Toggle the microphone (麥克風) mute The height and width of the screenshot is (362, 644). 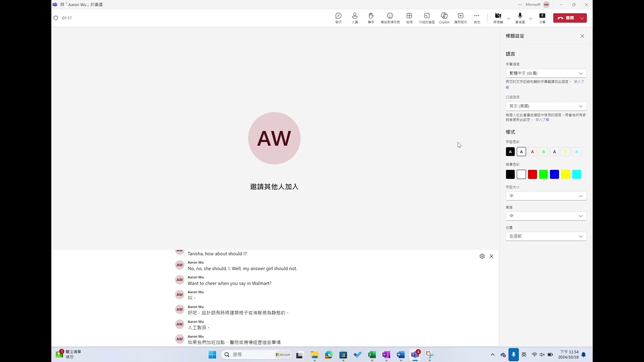520,18
